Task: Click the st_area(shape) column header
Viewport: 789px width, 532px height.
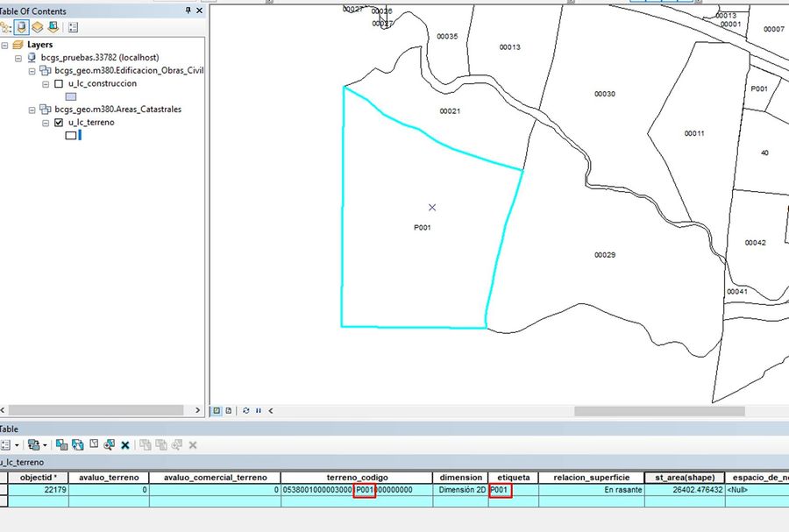Action: click(x=685, y=477)
